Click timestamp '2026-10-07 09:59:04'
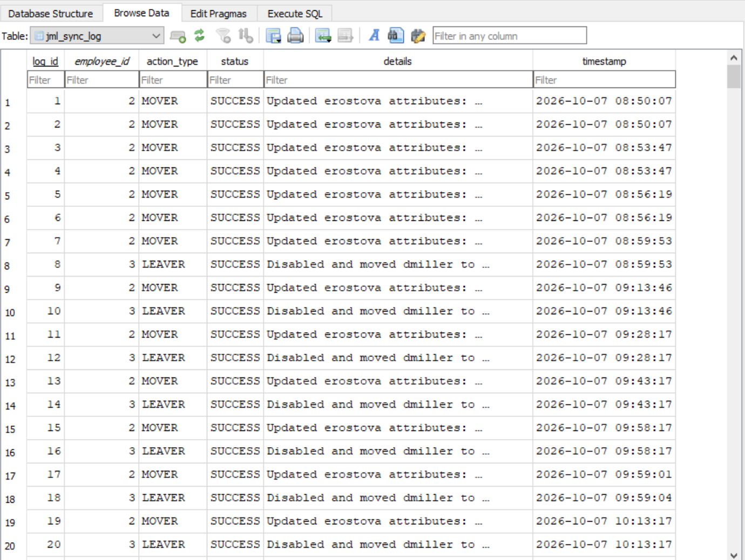745x560 pixels. click(604, 498)
